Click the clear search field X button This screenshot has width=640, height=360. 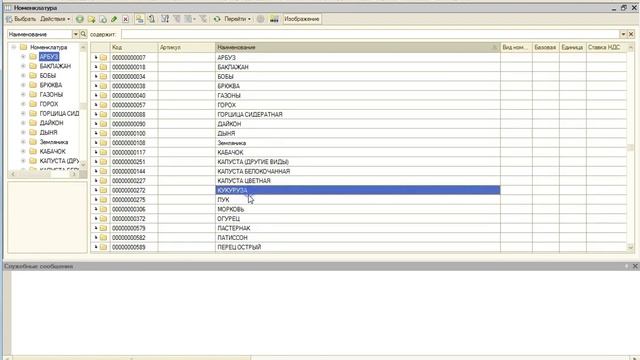[x=631, y=34]
